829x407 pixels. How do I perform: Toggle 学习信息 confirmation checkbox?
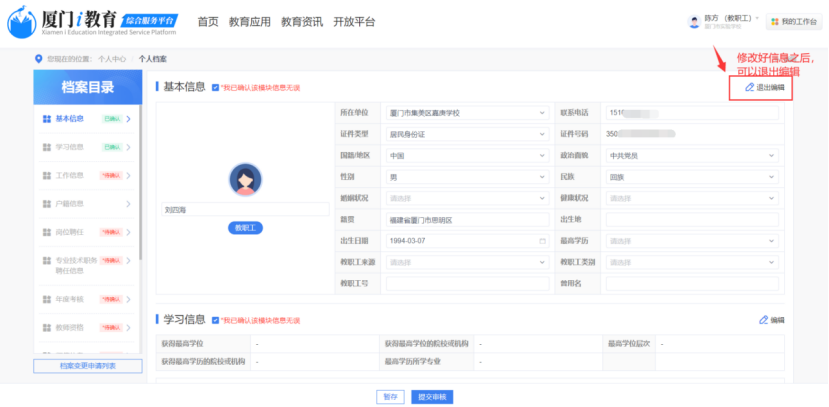(x=215, y=319)
